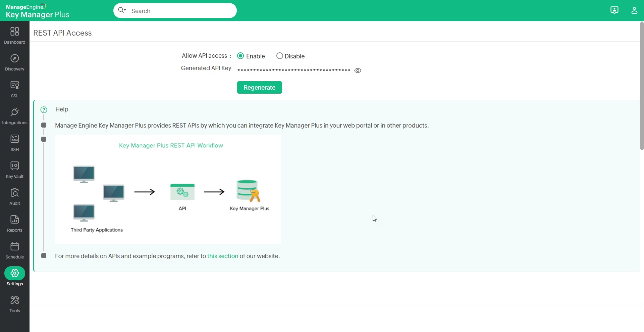Click the REST API Workflow diagram
This screenshot has width=644, height=332.
pyautogui.click(x=168, y=189)
